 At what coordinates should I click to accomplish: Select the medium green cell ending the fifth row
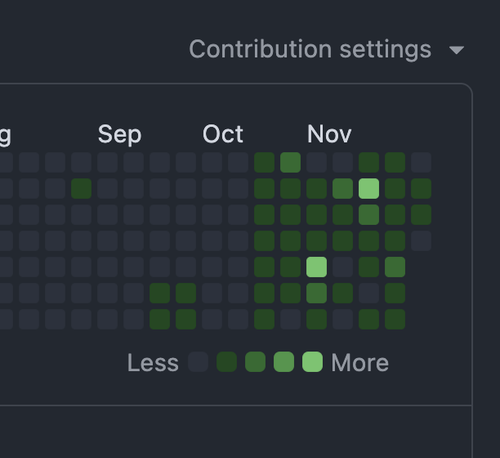[x=395, y=267]
